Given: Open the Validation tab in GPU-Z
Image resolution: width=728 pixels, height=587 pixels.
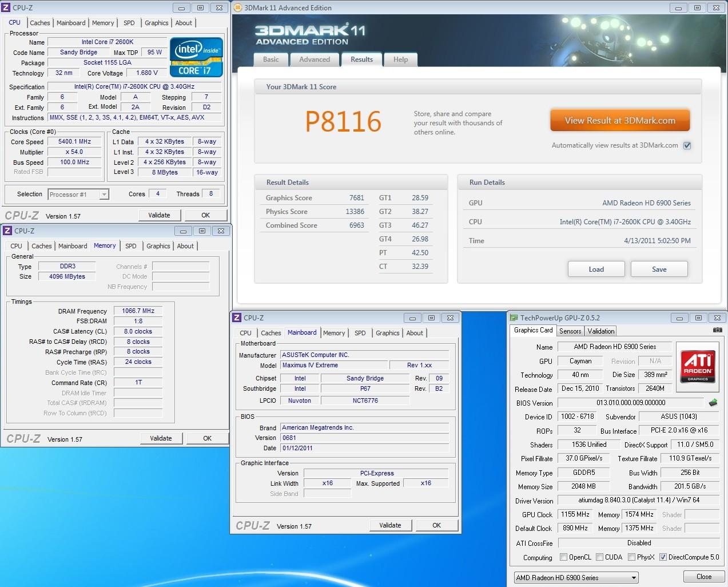Looking at the screenshot, I should click(601, 331).
